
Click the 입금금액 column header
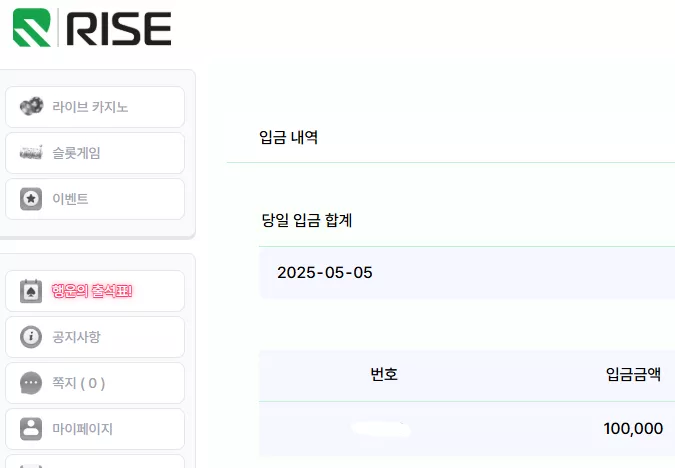point(633,374)
